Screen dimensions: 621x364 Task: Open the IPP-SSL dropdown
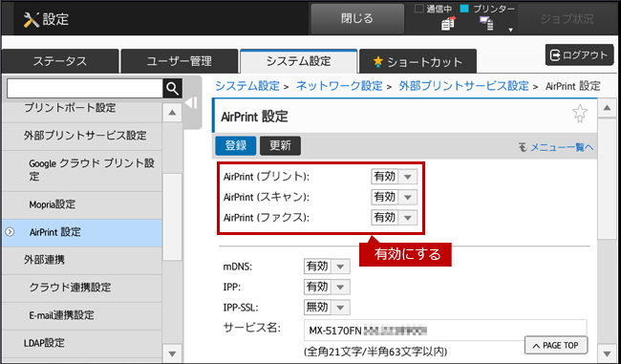pyautogui.click(x=327, y=308)
